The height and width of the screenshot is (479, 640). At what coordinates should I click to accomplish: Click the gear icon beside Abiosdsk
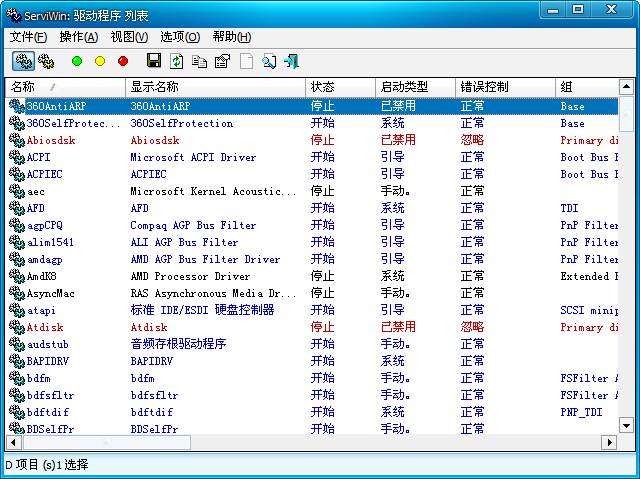tap(17, 140)
